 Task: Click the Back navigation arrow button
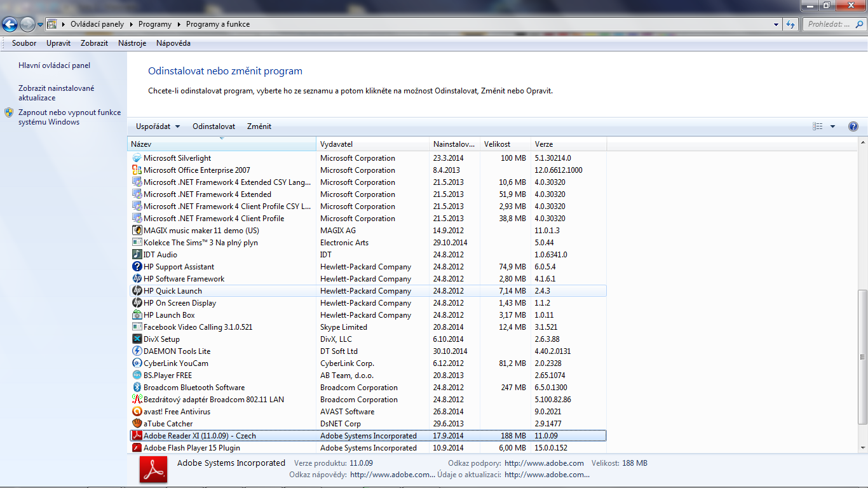point(10,25)
